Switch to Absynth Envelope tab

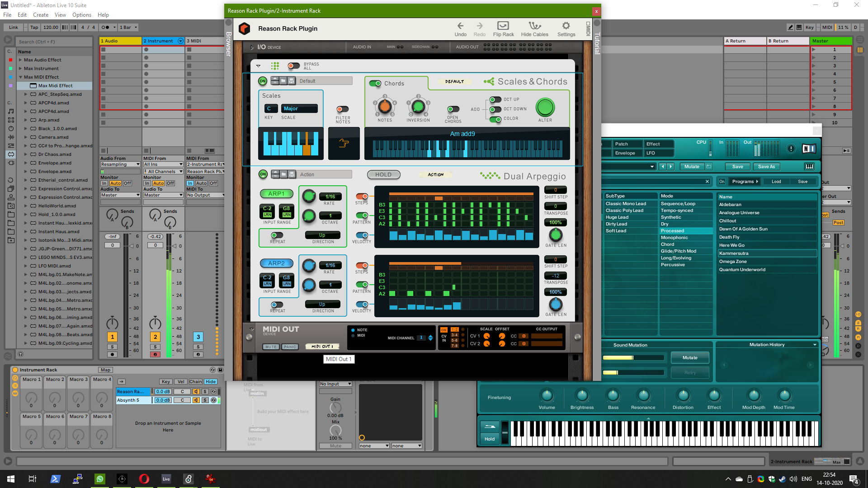pyautogui.click(x=627, y=153)
